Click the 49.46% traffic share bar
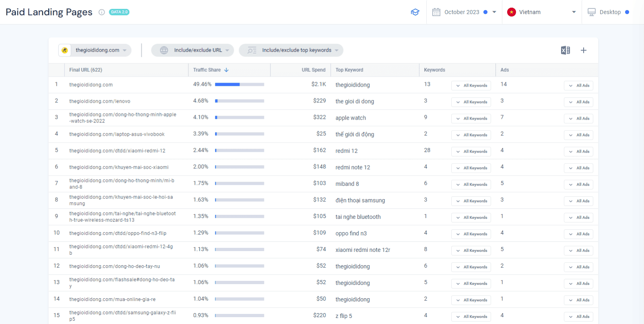Image resolution: width=644 pixels, height=324 pixels. coord(239,85)
